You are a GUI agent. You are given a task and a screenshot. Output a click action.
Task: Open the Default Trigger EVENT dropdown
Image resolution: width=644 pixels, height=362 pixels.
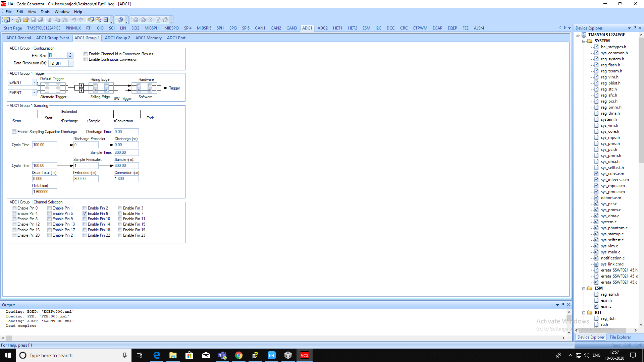click(x=34, y=82)
